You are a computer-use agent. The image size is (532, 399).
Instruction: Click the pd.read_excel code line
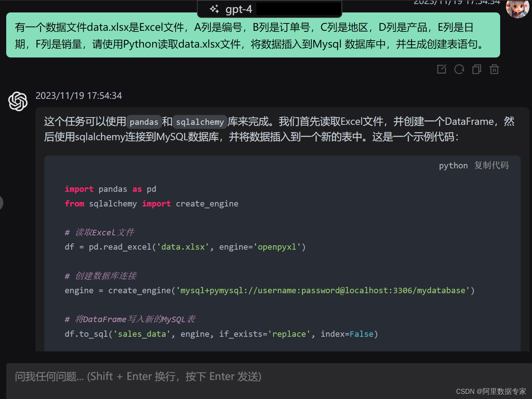(185, 247)
